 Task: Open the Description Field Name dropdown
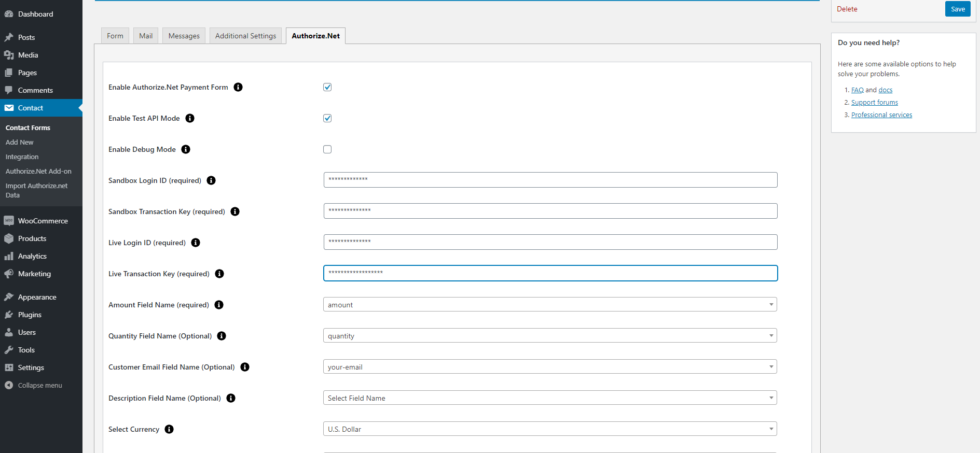pos(550,398)
